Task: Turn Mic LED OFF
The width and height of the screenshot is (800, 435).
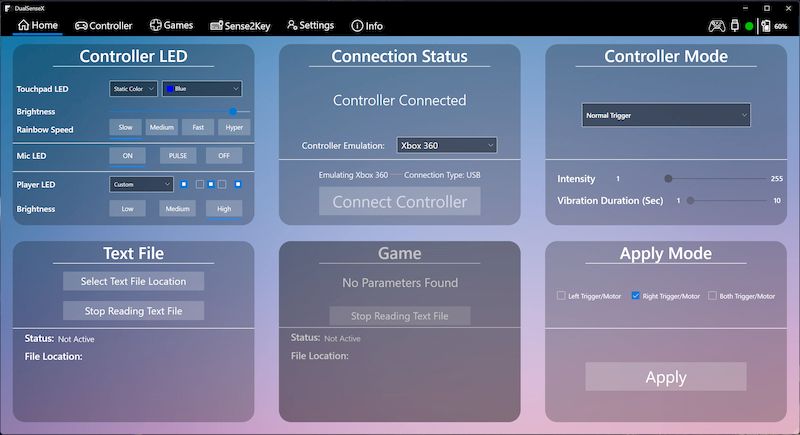Action: coord(224,156)
